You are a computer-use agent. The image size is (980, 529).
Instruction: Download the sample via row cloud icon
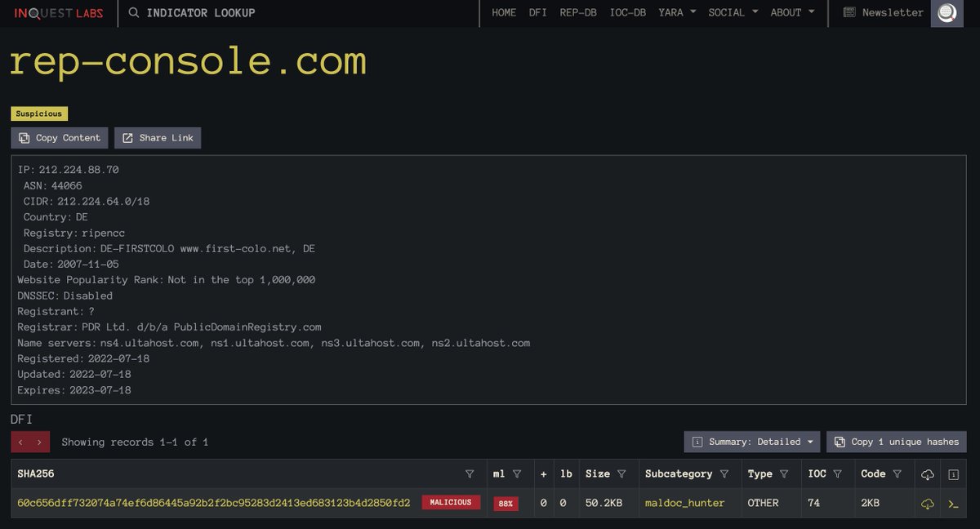[927, 504]
